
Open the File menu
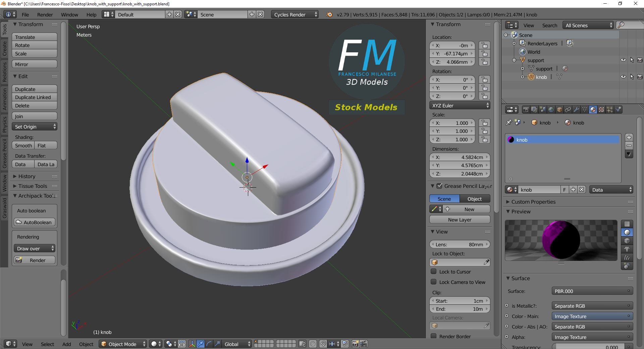click(25, 14)
